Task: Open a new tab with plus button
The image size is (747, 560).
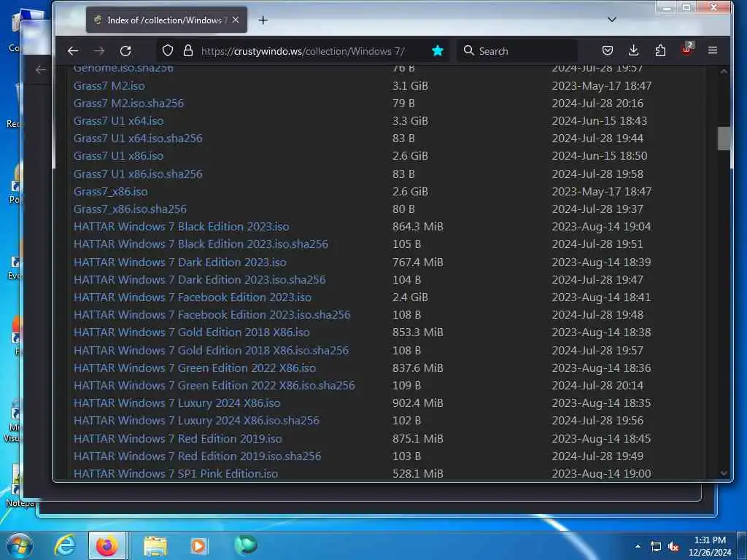Action: tap(263, 20)
